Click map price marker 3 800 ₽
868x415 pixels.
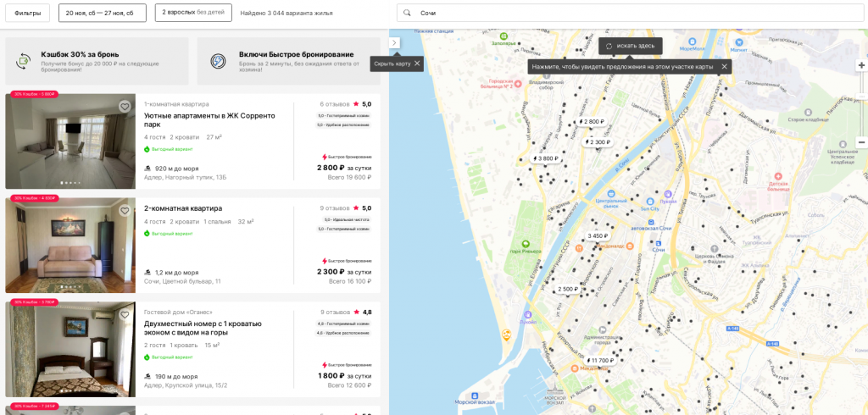[x=546, y=158]
